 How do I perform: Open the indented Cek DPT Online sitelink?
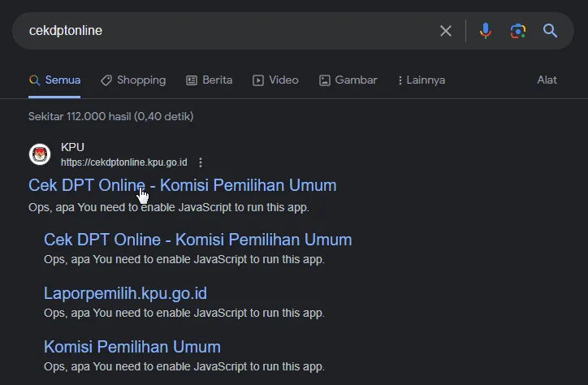197,240
